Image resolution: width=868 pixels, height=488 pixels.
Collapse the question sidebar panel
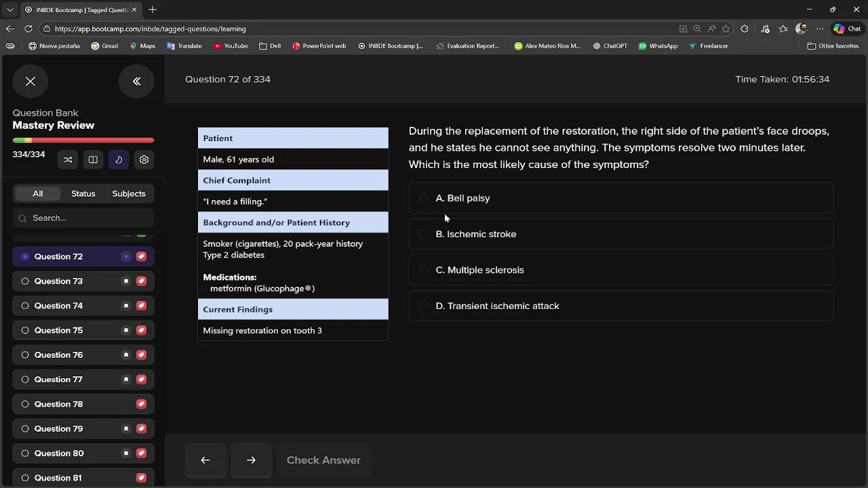click(x=136, y=81)
